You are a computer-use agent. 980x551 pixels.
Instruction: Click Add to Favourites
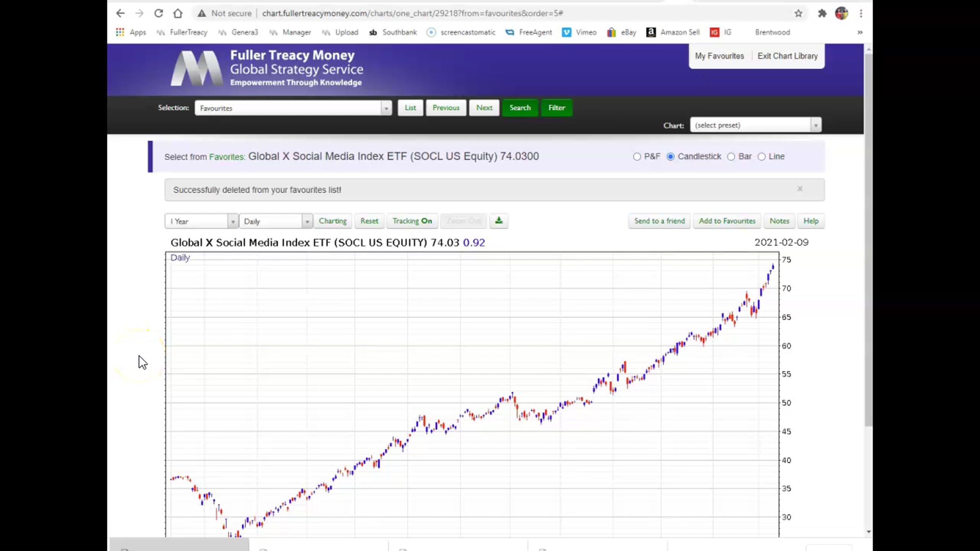coord(727,221)
